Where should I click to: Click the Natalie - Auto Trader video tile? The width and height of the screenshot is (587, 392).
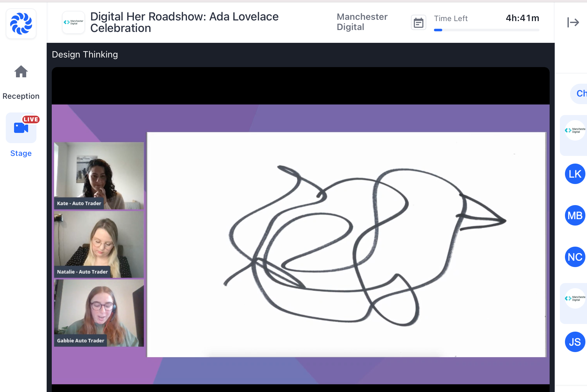pyautogui.click(x=99, y=244)
